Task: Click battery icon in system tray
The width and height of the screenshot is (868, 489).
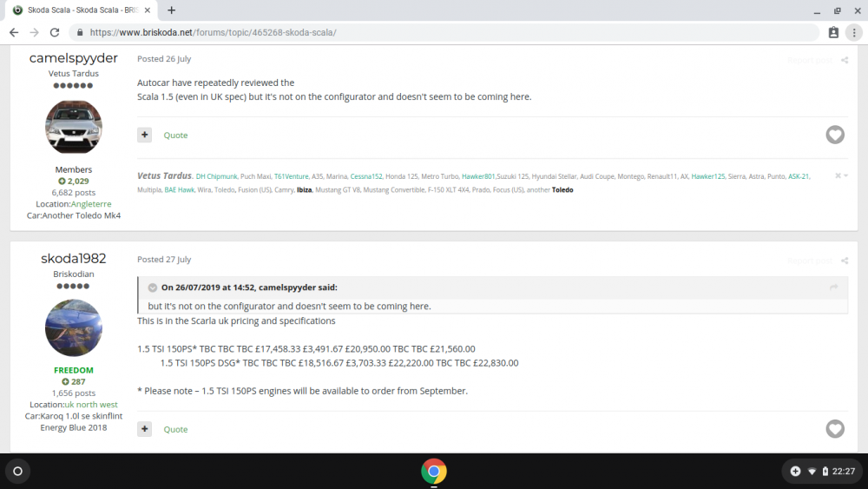Action: point(825,472)
